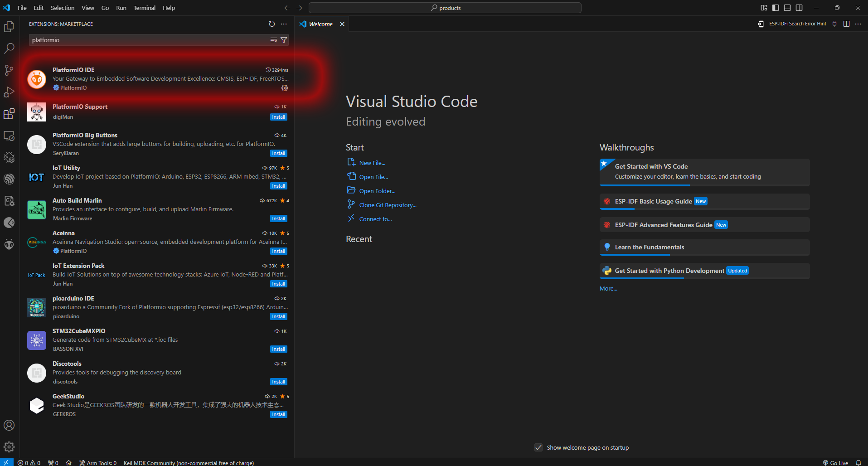Click the Go Live status bar button
Screen dimensions: 868x466
coord(835,463)
